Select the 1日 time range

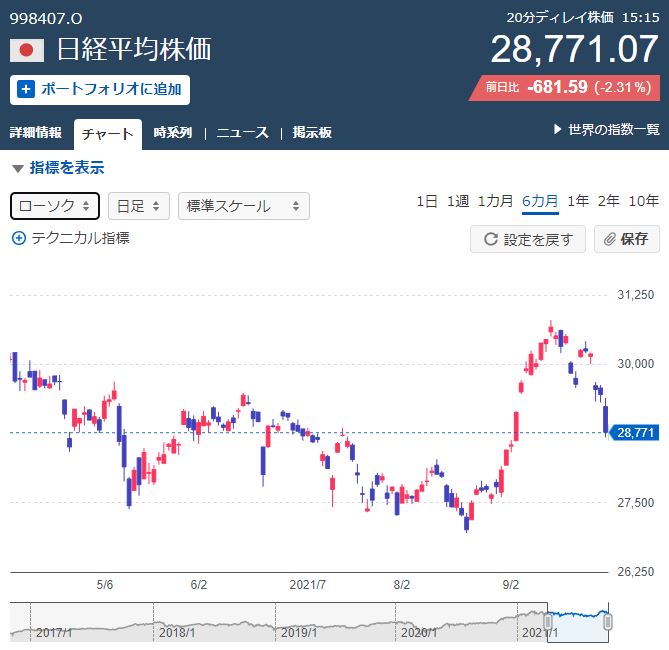[427, 201]
